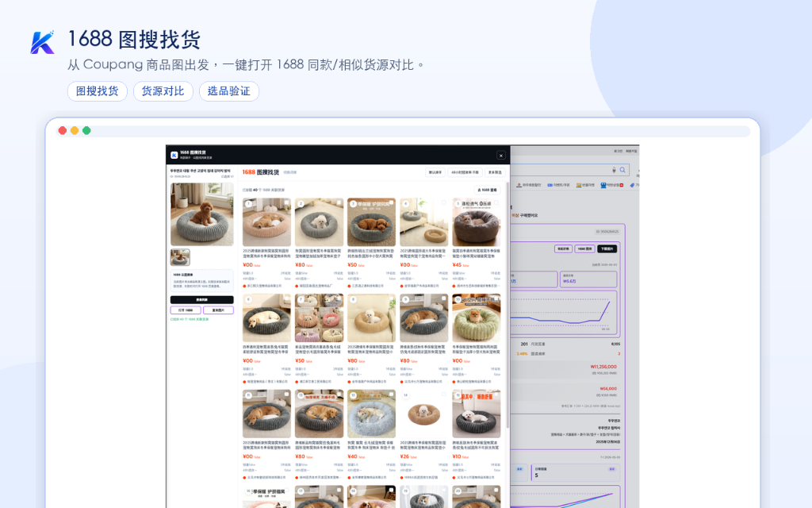Tick the checkbox on result card 3
Image resolution: width=812 pixels, height=508 pixels.
[392, 202]
